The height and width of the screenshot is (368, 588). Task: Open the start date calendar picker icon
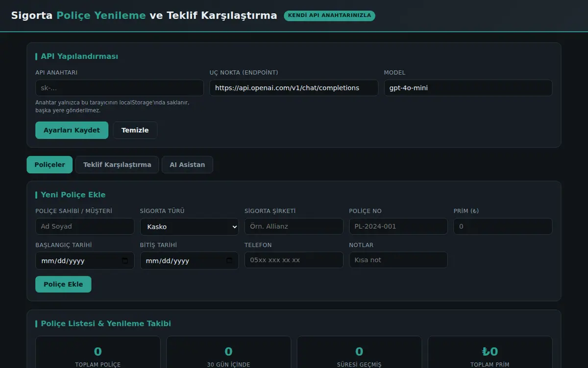point(125,261)
